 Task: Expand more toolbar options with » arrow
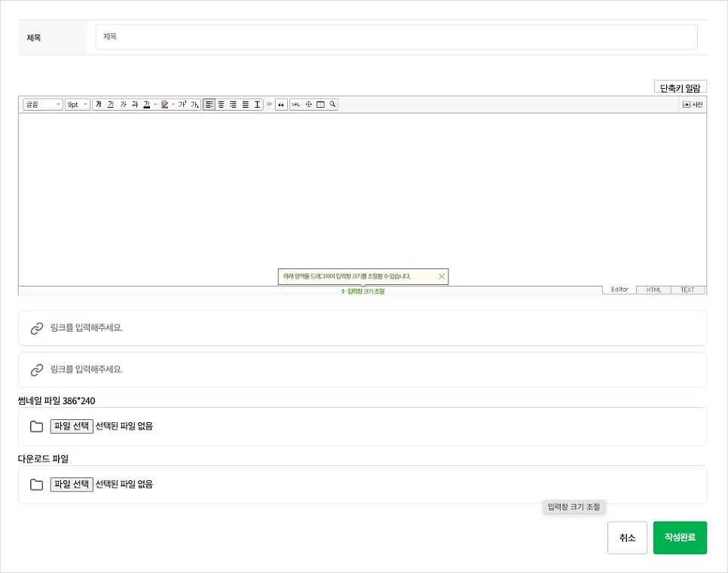tap(269, 104)
